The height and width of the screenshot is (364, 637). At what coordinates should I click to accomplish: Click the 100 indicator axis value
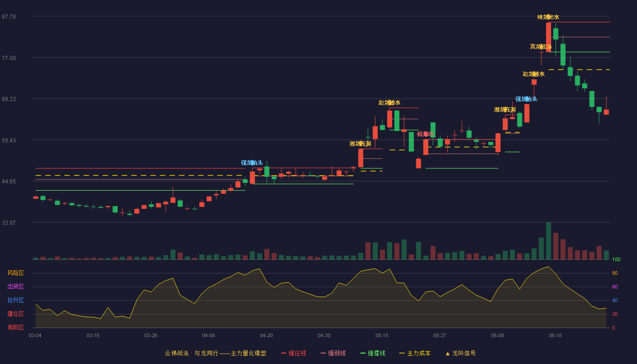point(616,260)
